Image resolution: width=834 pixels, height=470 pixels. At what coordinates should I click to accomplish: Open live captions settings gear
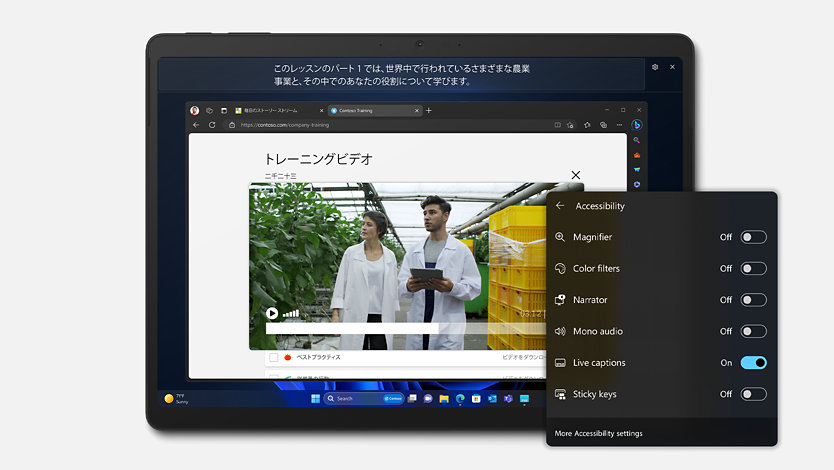pyautogui.click(x=655, y=67)
